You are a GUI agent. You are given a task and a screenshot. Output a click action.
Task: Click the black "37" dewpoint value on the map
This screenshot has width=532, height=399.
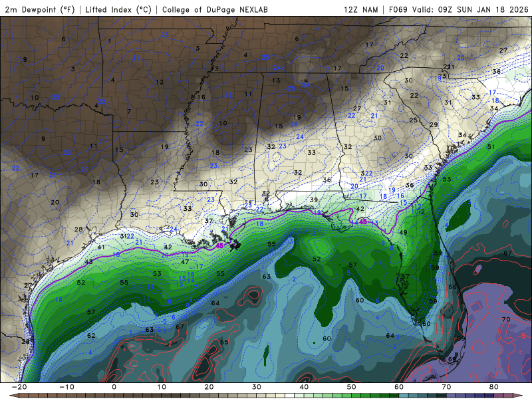coord(209,221)
